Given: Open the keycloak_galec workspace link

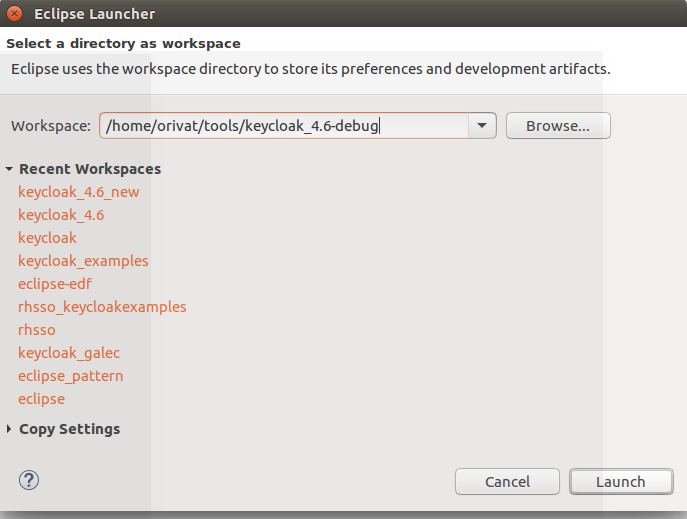Looking at the screenshot, I should point(69,353).
